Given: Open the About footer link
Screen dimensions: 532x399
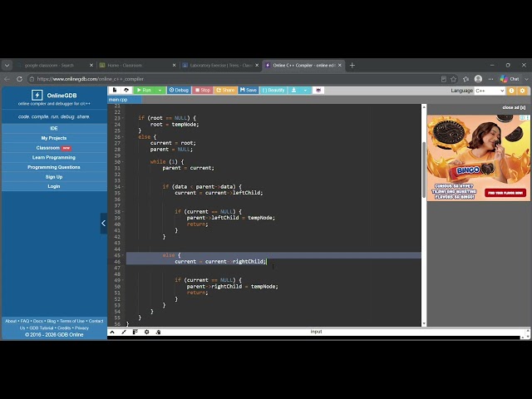Looking at the screenshot, I should coord(11,321).
